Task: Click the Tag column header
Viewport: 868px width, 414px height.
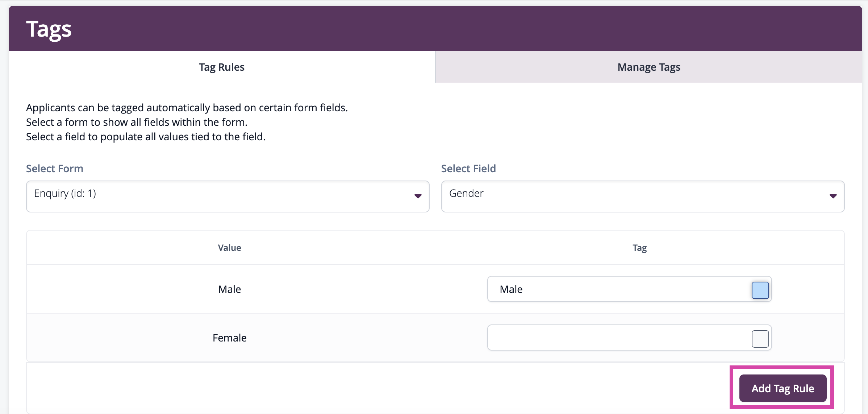Action: click(x=639, y=248)
